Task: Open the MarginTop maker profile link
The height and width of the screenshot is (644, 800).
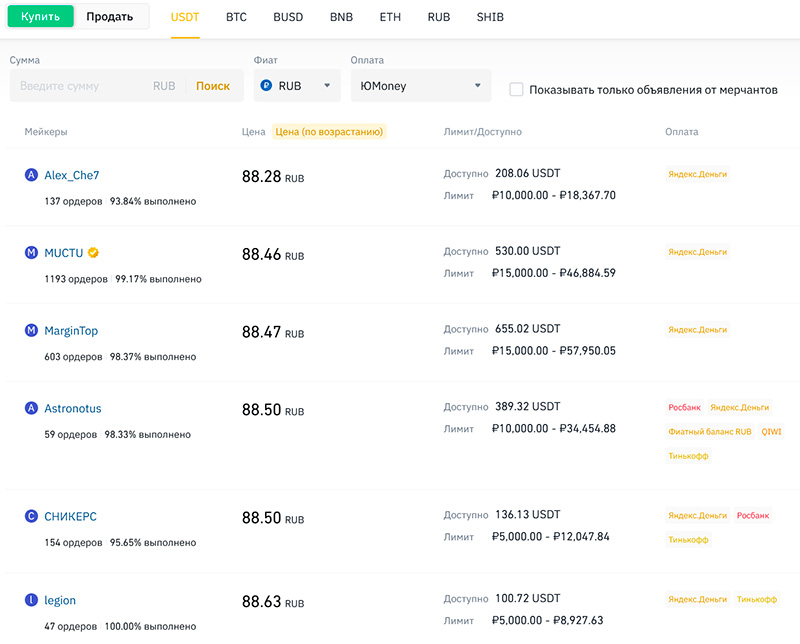Action: pyautogui.click(x=71, y=331)
